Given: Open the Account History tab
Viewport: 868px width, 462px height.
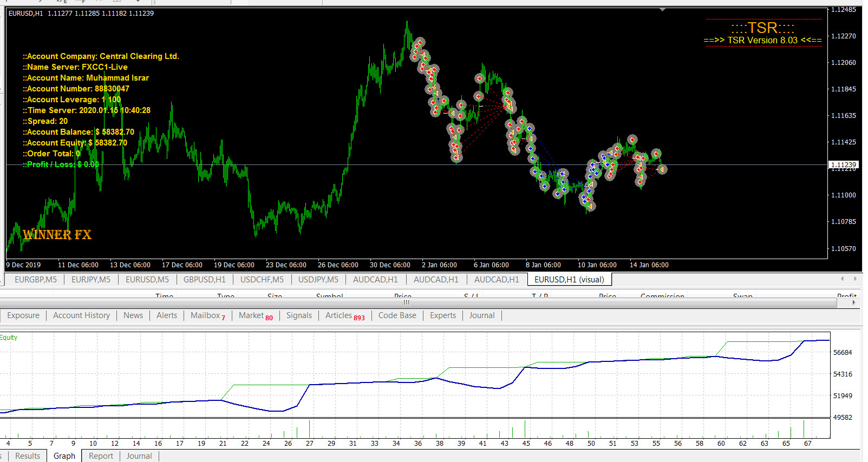Looking at the screenshot, I should pos(81,315).
